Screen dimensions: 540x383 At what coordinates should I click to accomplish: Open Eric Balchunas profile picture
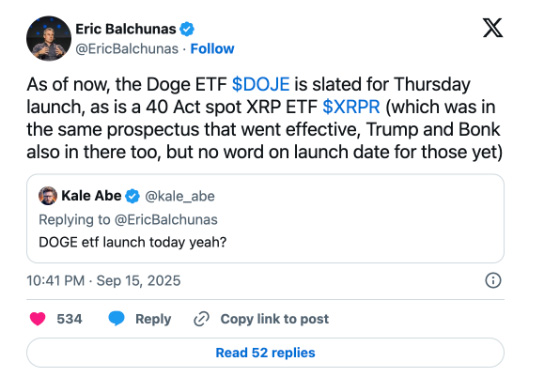(x=49, y=38)
